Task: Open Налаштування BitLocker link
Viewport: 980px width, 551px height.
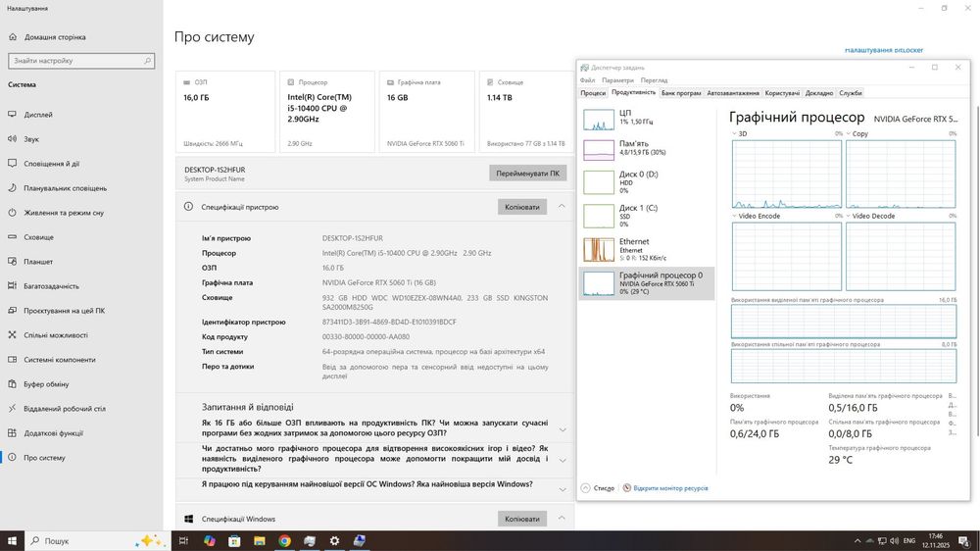Action: click(x=884, y=50)
